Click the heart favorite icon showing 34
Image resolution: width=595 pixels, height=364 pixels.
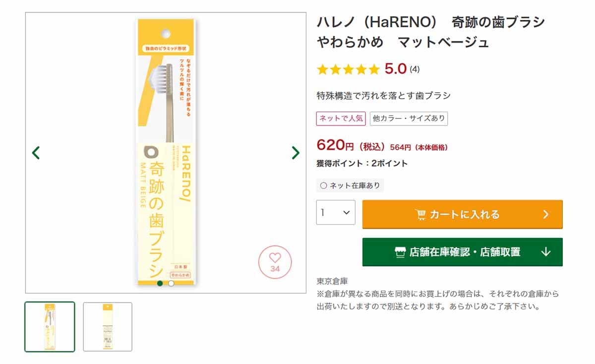275,262
